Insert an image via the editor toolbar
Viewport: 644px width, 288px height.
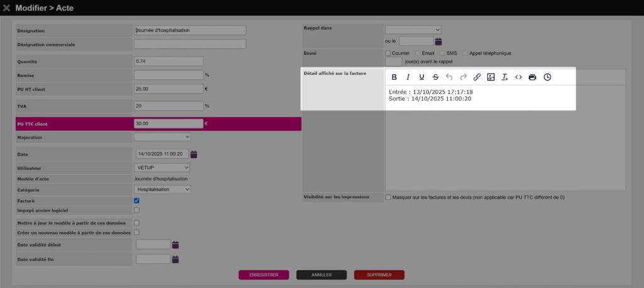(x=491, y=77)
